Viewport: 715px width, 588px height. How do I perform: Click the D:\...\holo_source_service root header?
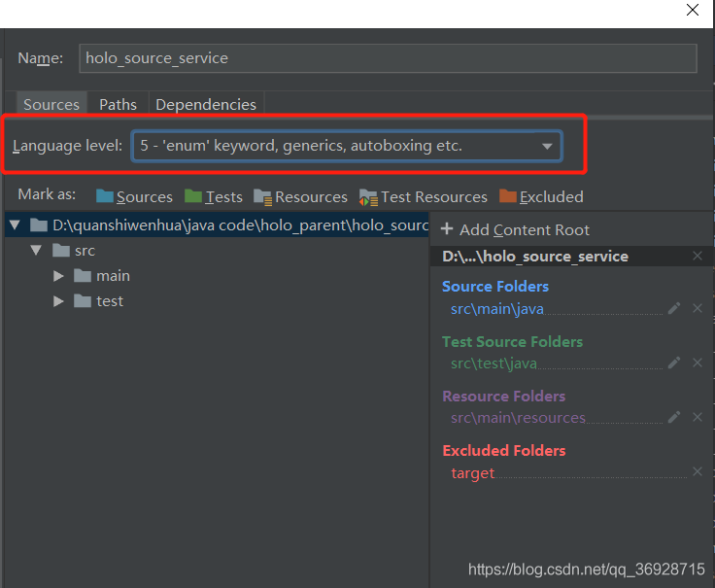[x=535, y=257]
